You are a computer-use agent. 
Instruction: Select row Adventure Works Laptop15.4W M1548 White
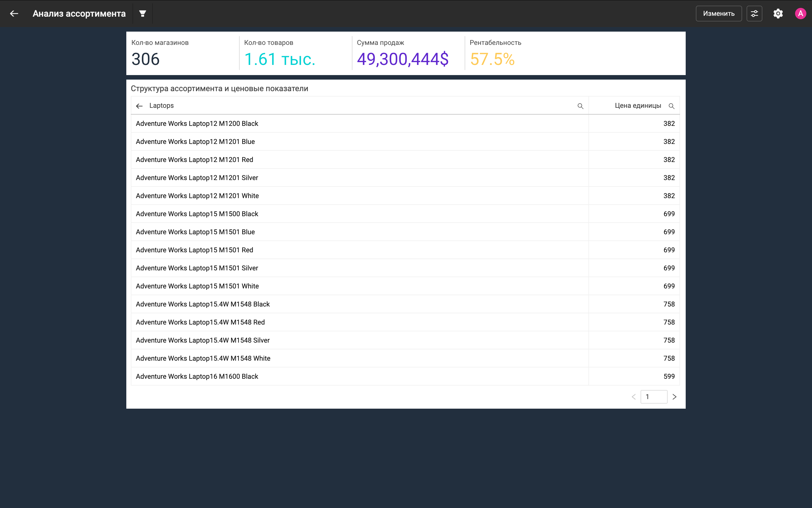click(405, 358)
